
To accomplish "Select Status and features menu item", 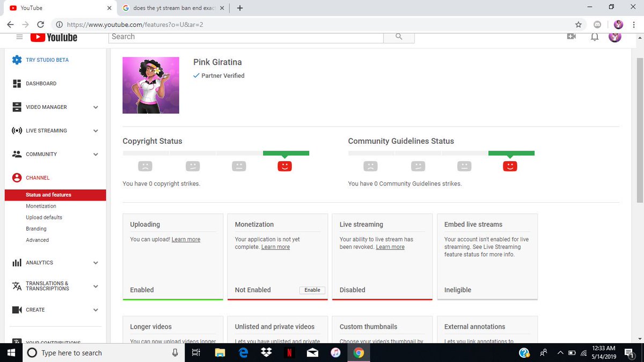I will (55, 195).
